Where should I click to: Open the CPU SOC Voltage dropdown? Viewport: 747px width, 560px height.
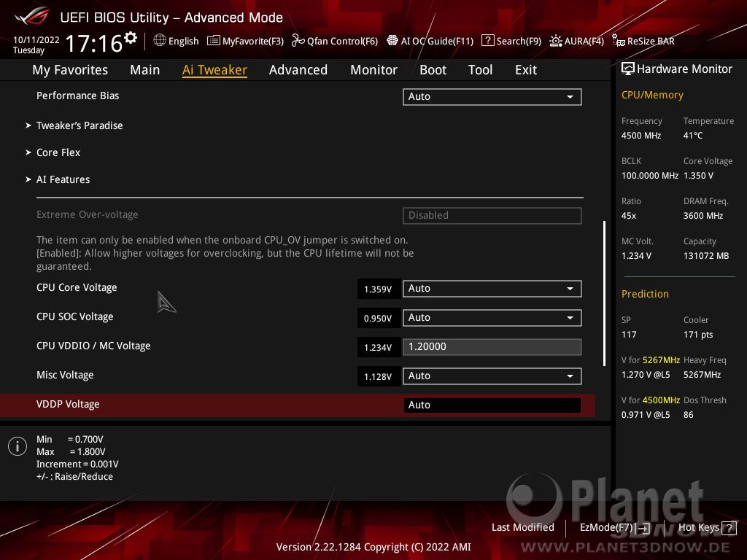tap(492, 318)
